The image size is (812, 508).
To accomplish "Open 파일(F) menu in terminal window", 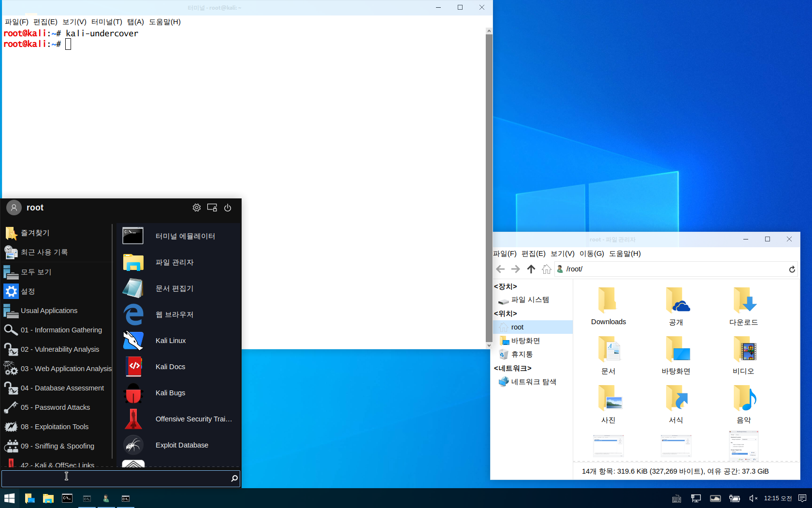I will point(16,22).
